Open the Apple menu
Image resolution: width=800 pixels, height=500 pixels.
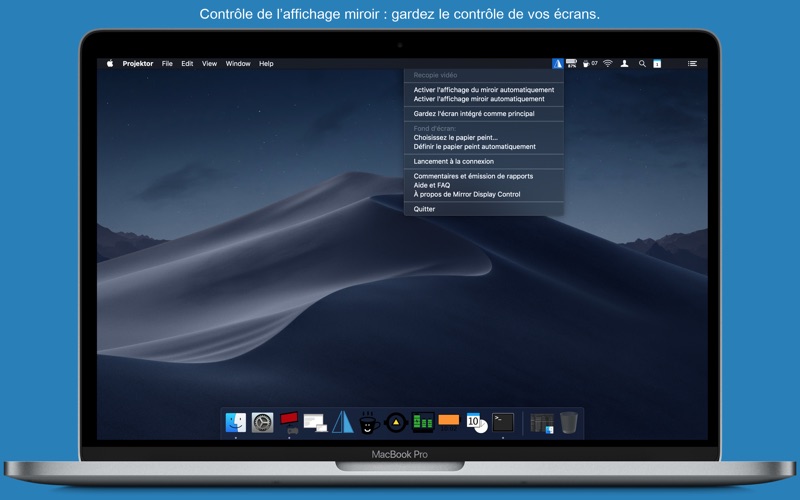(110, 64)
